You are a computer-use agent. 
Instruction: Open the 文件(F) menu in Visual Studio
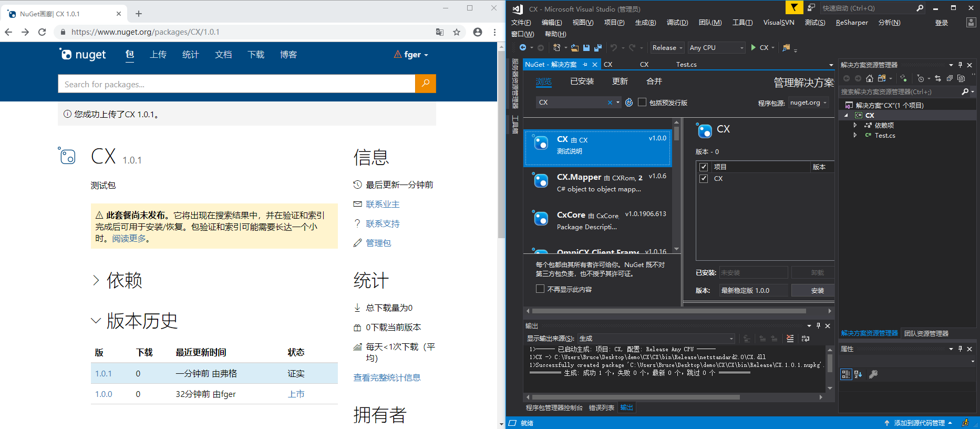point(521,23)
